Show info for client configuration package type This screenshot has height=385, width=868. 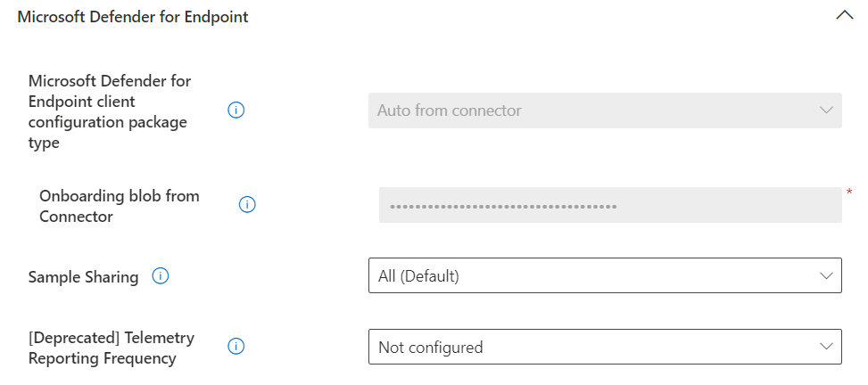(x=236, y=111)
